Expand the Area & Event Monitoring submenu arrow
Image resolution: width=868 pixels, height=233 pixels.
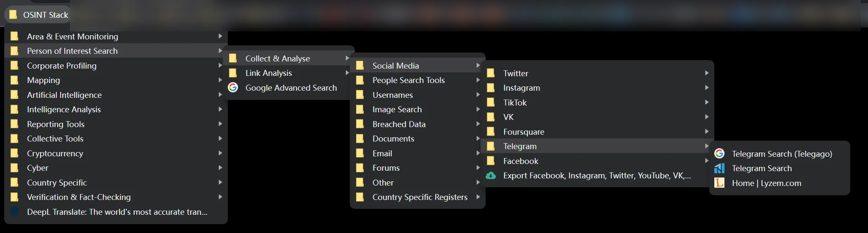pyautogui.click(x=220, y=36)
